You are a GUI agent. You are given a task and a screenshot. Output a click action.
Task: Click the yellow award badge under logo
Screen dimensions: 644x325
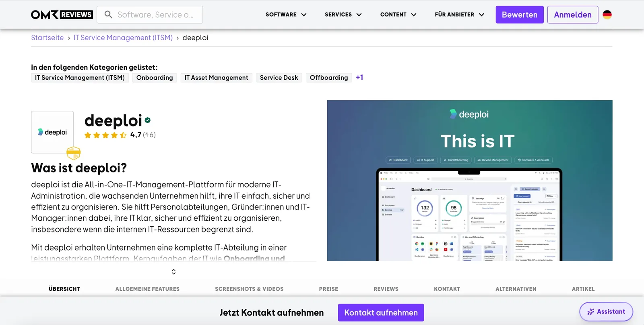click(x=73, y=153)
